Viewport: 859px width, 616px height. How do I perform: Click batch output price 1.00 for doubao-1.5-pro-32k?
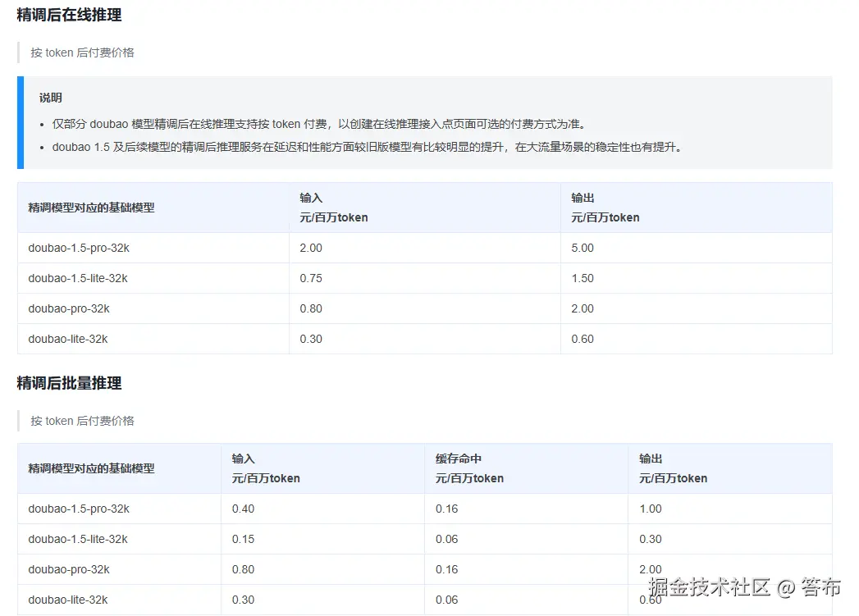[x=651, y=509]
